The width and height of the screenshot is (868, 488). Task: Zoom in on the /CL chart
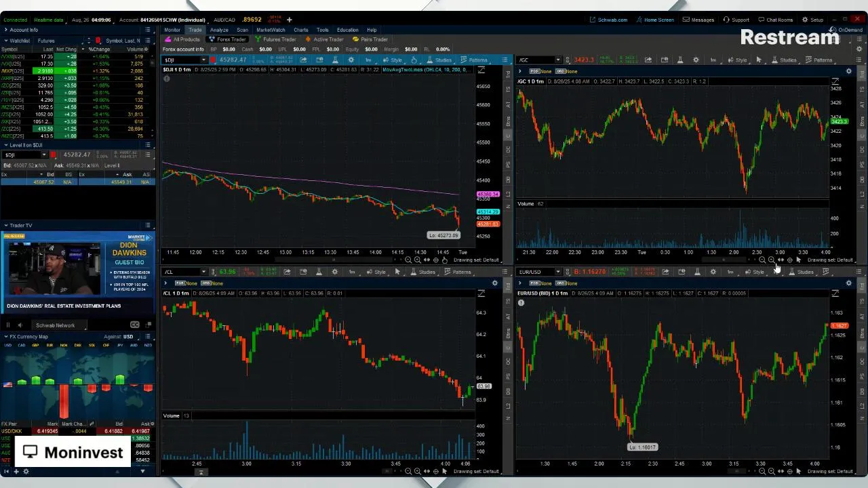[416, 471]
